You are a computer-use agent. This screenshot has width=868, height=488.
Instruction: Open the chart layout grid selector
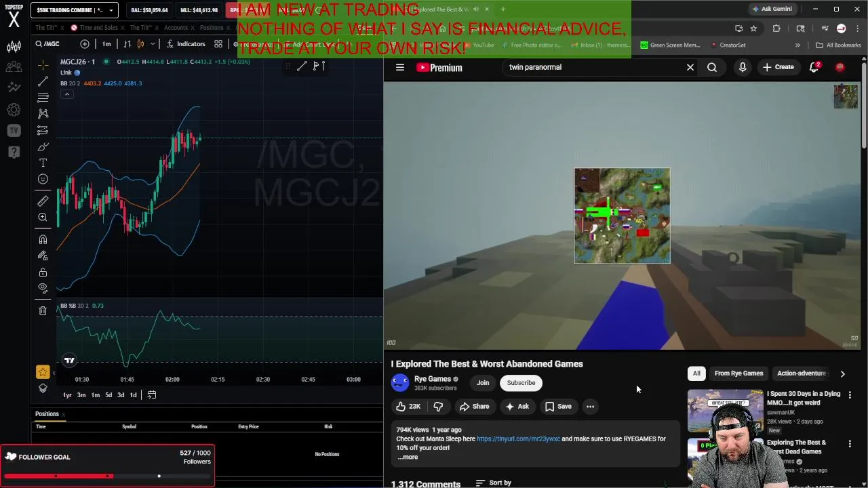tap(218, 44)
